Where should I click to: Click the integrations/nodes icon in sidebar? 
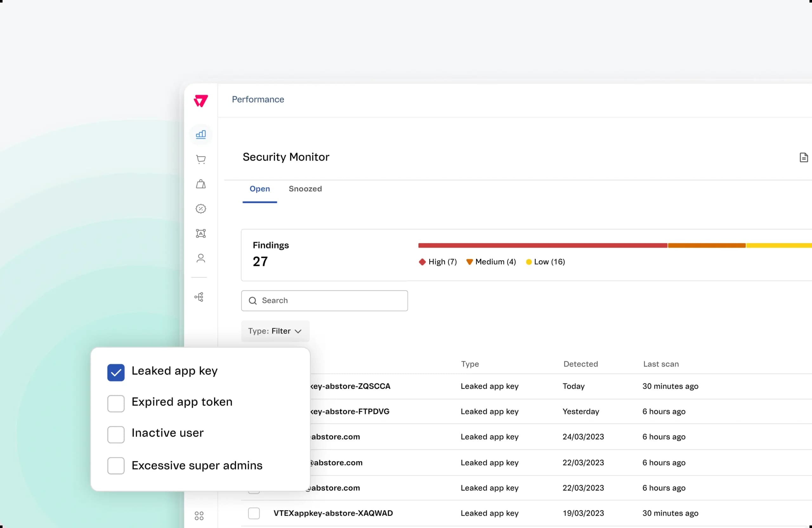(x=201, y=297)
